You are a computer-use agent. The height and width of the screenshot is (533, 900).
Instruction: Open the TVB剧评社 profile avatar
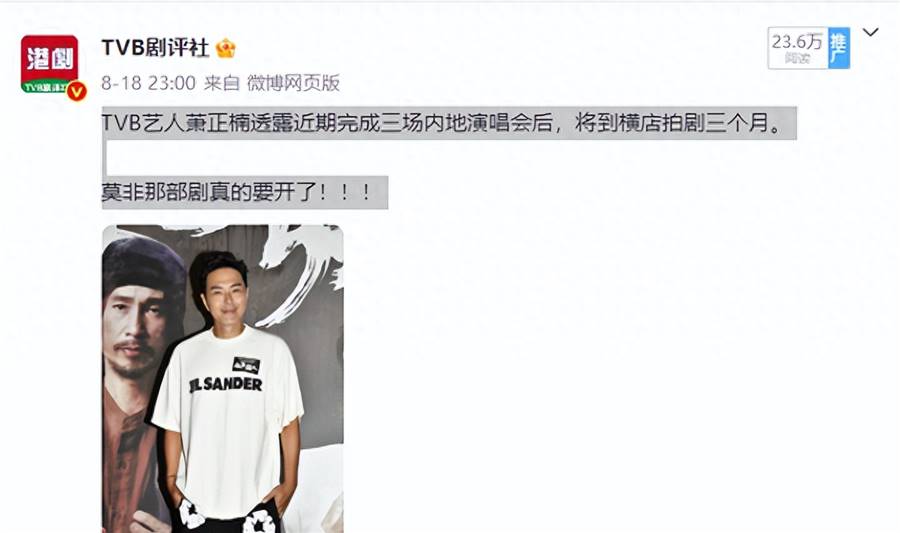50,64
